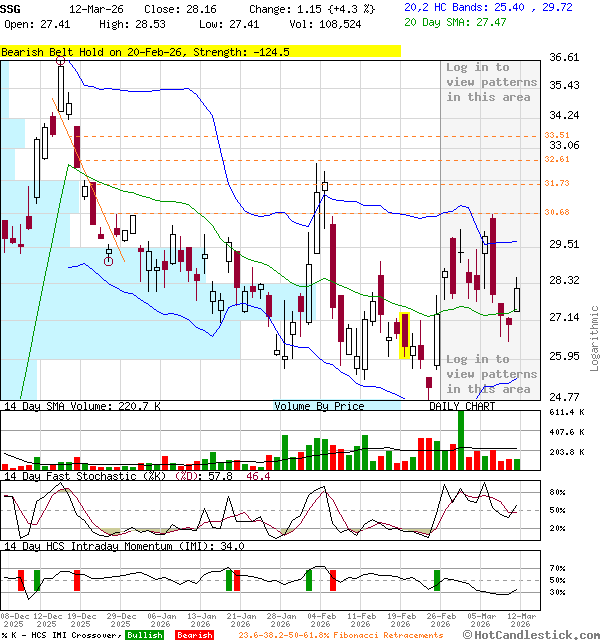Image resolution: width=600 pixels, height=640 pixels.
Task: Click the yellow highlighted Bearish Belt Hold candle
Action: pos(405,335)
